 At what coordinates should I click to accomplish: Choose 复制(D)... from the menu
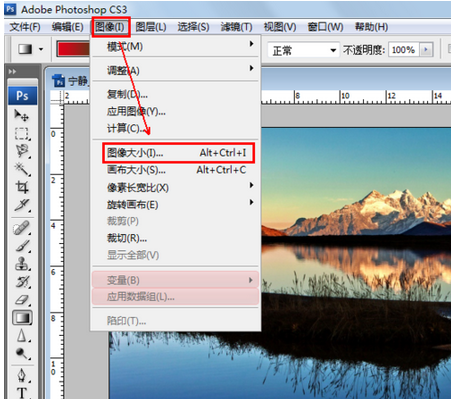175,94
